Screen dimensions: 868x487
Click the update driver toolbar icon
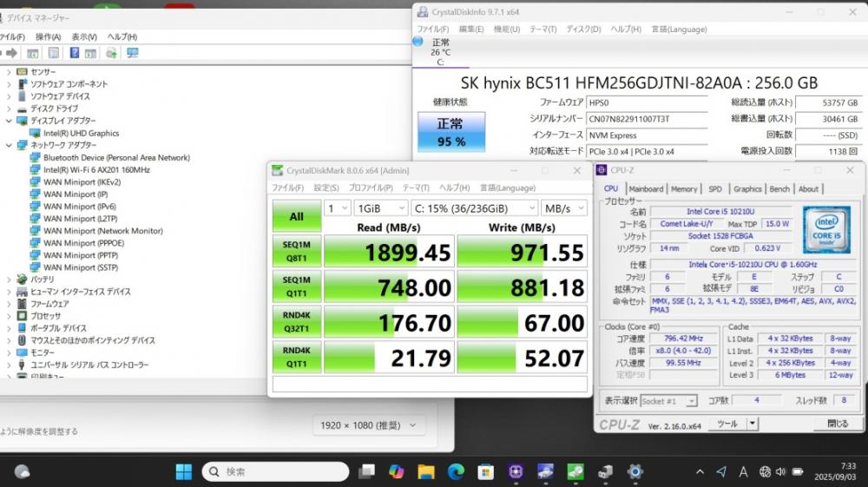tap(111, 53)
